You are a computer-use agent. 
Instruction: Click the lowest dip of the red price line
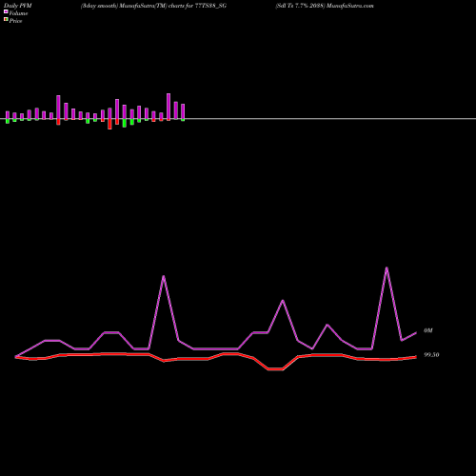pyautogui.click(x=275, y=369)
